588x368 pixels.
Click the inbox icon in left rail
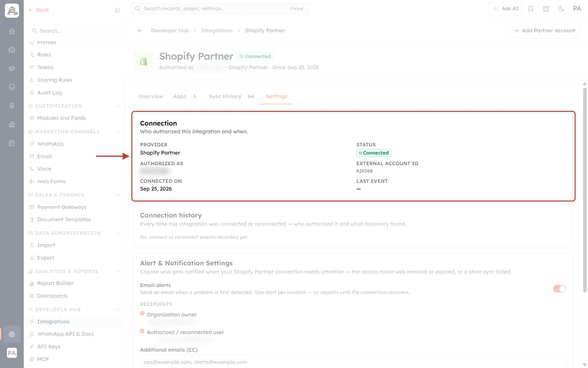[12, 87]
